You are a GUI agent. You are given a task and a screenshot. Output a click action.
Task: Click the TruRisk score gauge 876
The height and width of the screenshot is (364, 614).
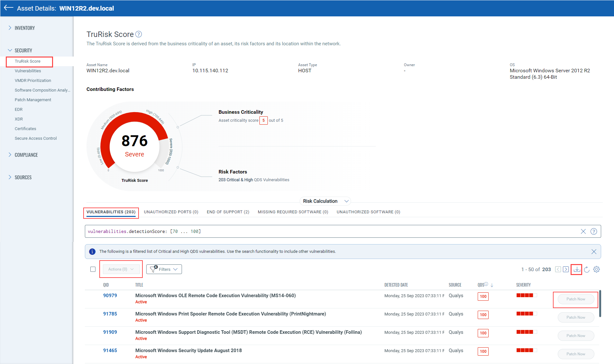(x=134, y=141)
